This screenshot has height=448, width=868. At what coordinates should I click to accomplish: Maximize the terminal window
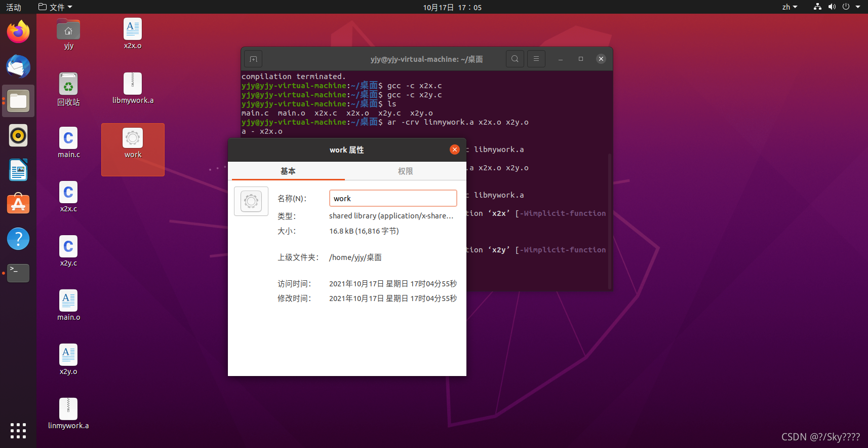click(581, 59)
